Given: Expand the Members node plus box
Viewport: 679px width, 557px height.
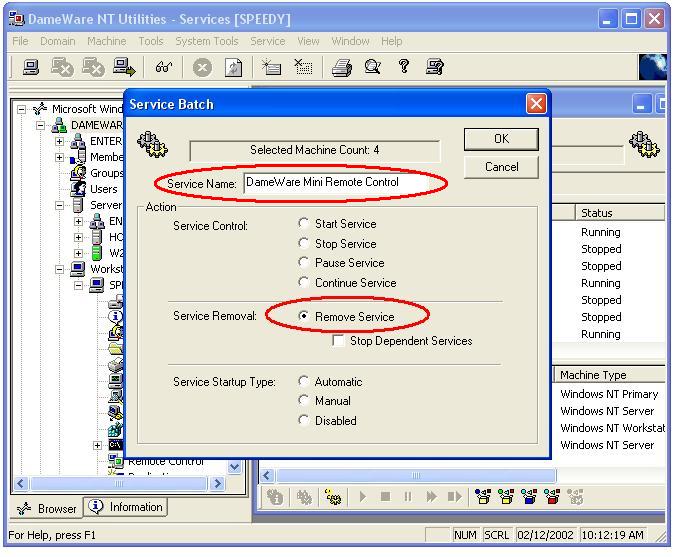Looking at the screenshot, I should coord(59,157).
